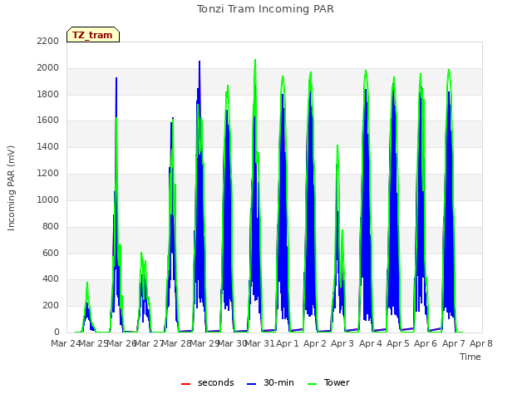Image resolution: width=532 pixels, height=399 pixels.
Task: Click the red seconds legend swatch
Action: (x=186, y=384)
